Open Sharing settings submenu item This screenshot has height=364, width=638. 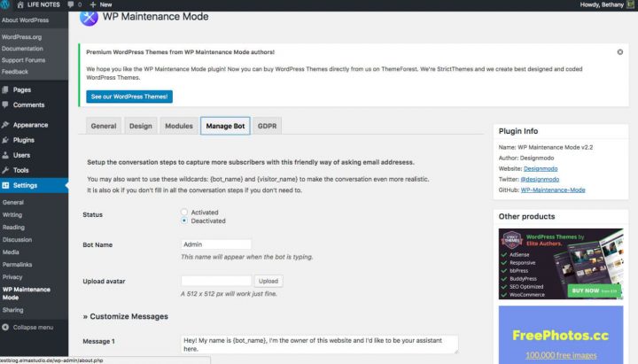click(x=12, y=310)
